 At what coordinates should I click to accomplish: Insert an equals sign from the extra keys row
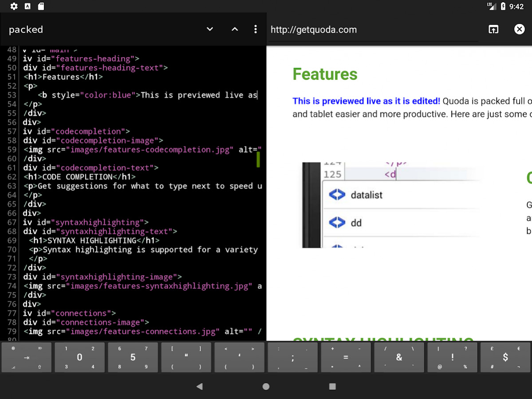coord(346,357)
